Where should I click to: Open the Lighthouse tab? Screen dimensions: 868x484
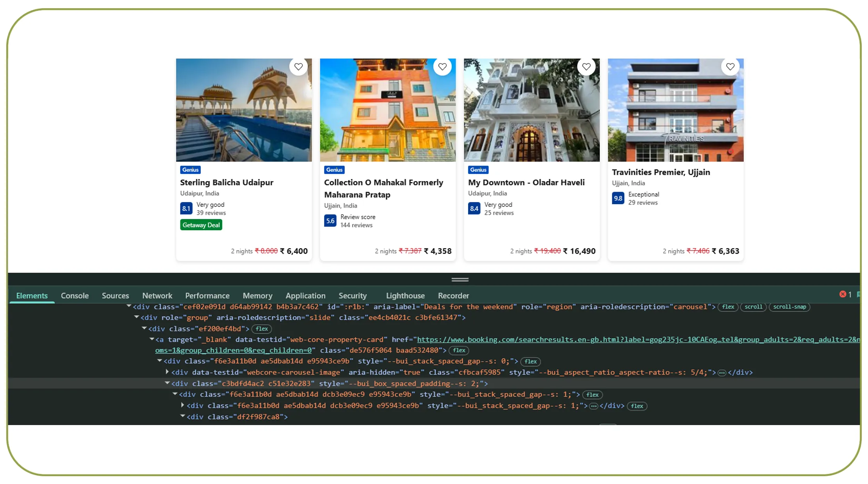pyautogui.click(x=405, y=295)
